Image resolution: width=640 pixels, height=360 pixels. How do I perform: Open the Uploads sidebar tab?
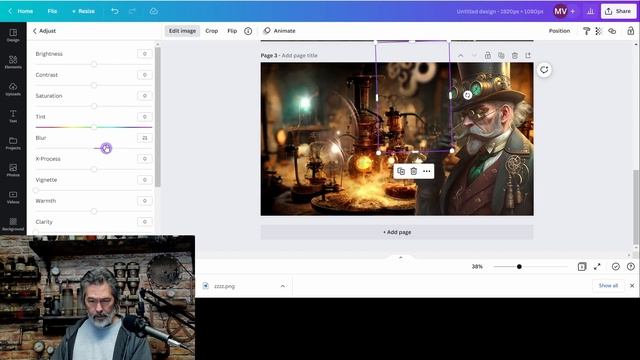[x=13, y=89]
